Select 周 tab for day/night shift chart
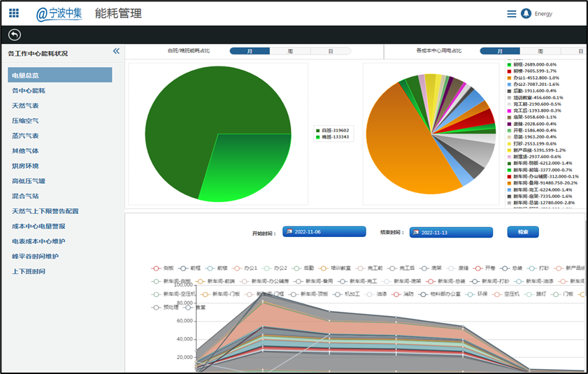588x374 pixels. tap(290, 51)
